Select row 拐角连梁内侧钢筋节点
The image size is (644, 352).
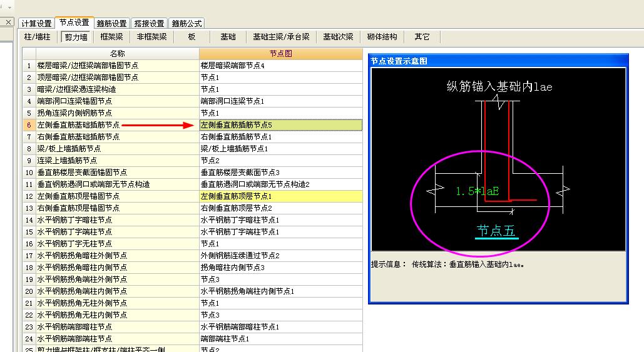tap(118, 113)
